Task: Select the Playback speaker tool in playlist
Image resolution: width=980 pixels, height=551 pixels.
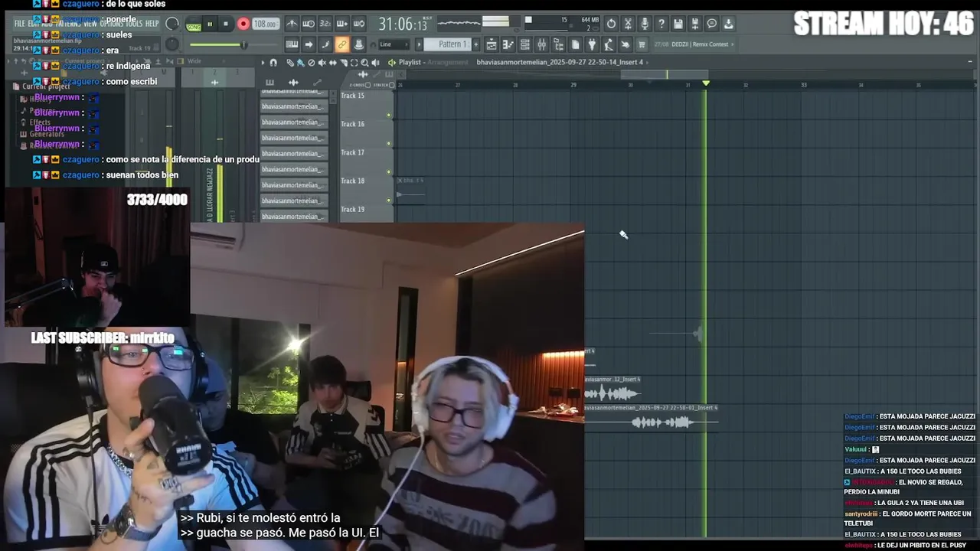Action: tap(375, 62)
